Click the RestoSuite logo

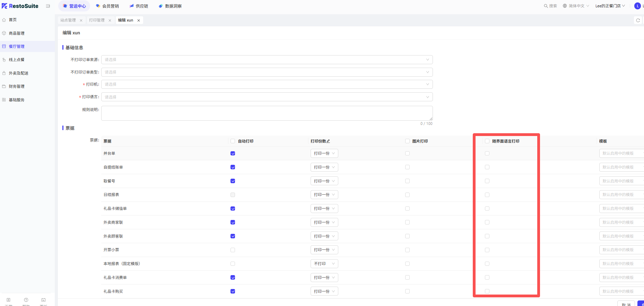click(20, 6)
